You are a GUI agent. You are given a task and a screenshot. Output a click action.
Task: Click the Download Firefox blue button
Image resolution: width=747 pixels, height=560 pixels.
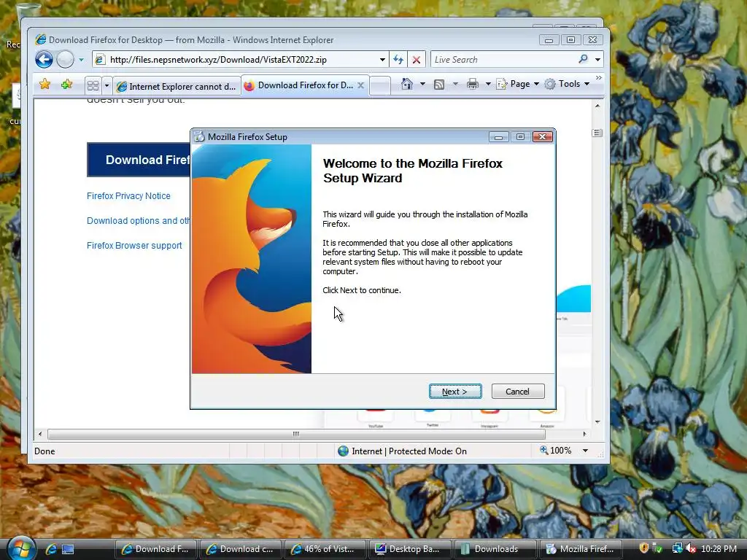pyautogui.click(x=139, y=160)
